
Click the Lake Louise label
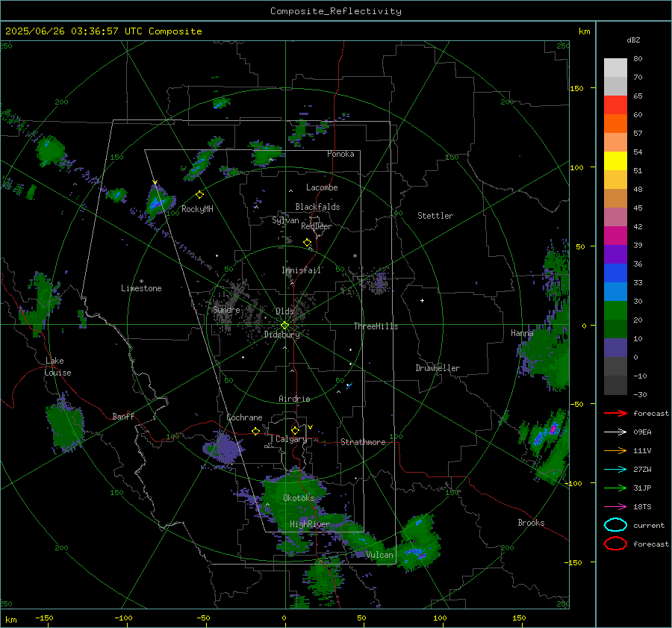click(x=57, y=367)
